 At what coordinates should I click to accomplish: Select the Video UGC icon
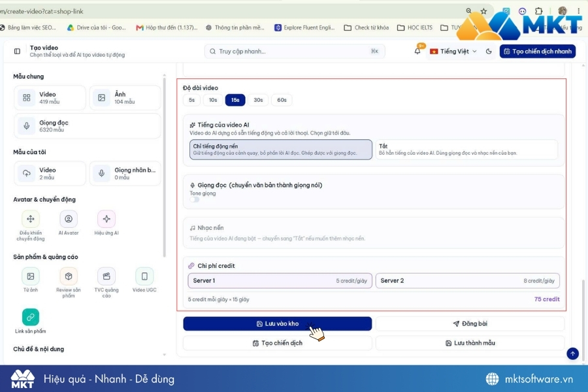144,276
